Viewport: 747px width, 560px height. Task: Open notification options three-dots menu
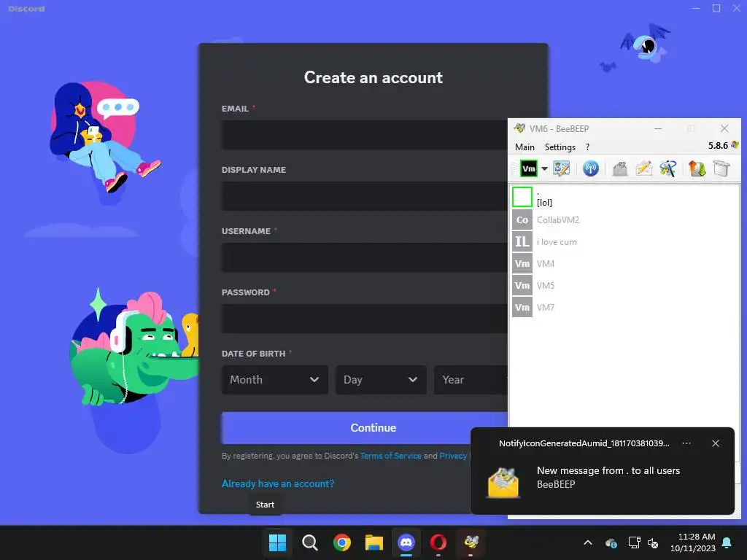(686, 443)
